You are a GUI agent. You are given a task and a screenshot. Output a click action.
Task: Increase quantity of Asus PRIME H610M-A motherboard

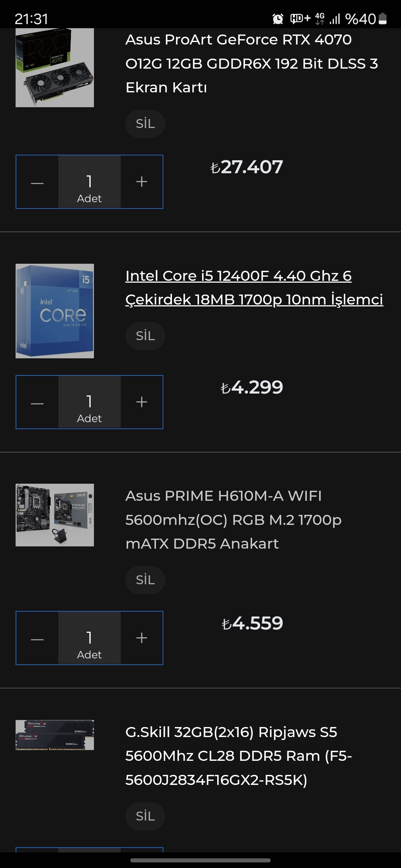coord(142,638)
